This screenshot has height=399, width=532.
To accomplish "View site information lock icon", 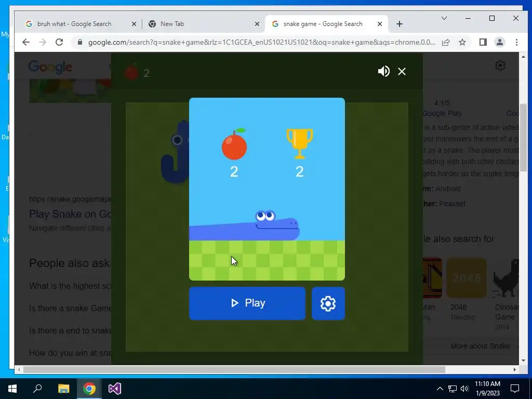I will (x=80, y=42).
